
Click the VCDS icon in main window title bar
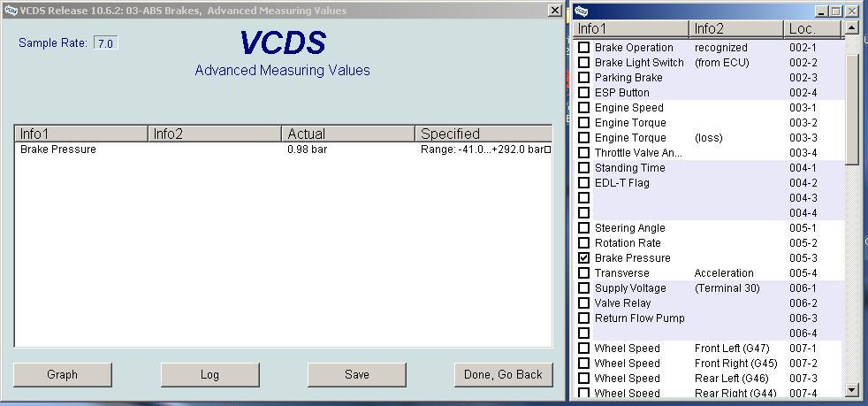pyautogui.click(x=11, y=11)
